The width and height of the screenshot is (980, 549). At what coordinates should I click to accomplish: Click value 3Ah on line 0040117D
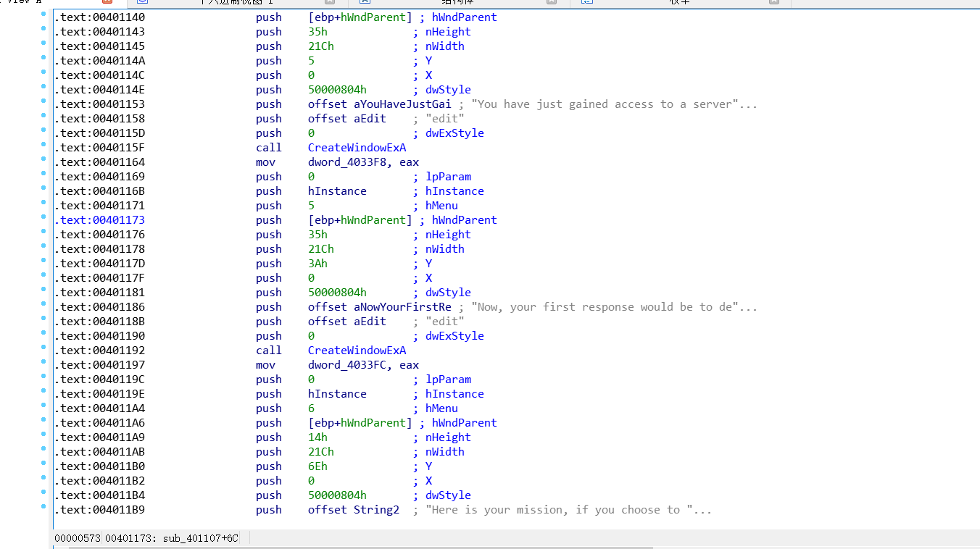317,264
